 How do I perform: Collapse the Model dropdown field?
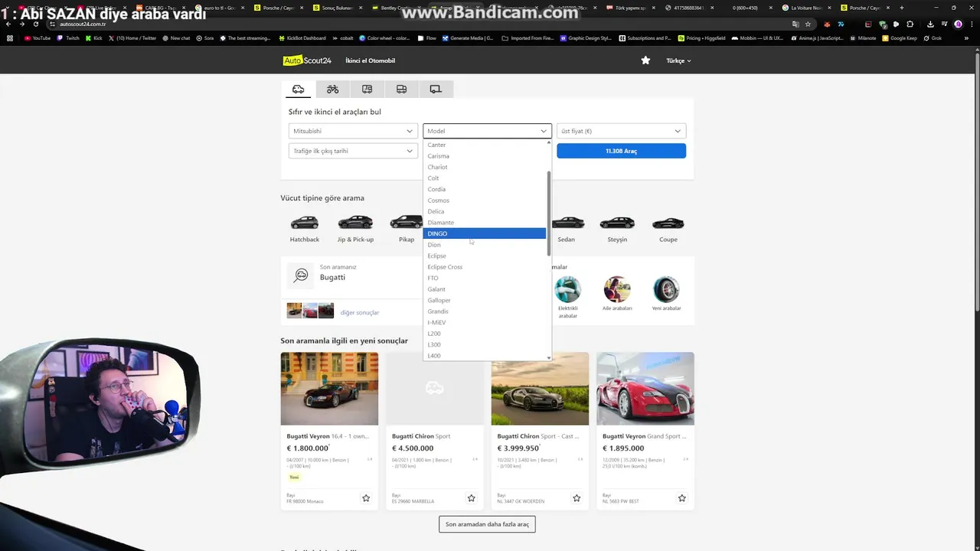pyautogui.click(x=487, y=131)
